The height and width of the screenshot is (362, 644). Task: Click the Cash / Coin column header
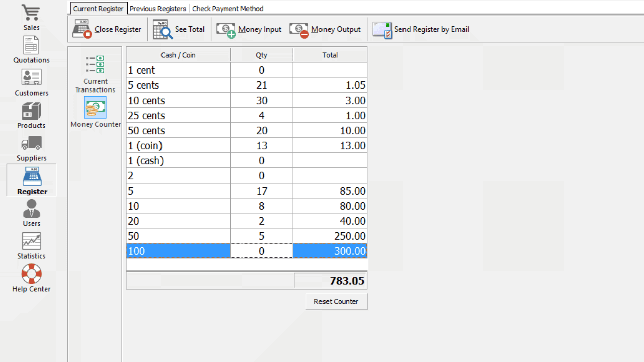pos(178,55)
